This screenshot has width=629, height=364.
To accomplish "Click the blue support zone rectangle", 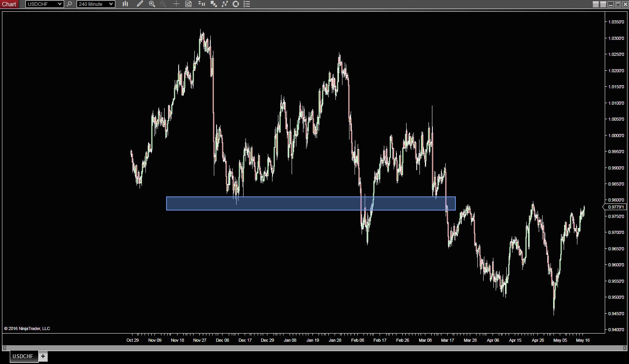I will click(311, 203).
